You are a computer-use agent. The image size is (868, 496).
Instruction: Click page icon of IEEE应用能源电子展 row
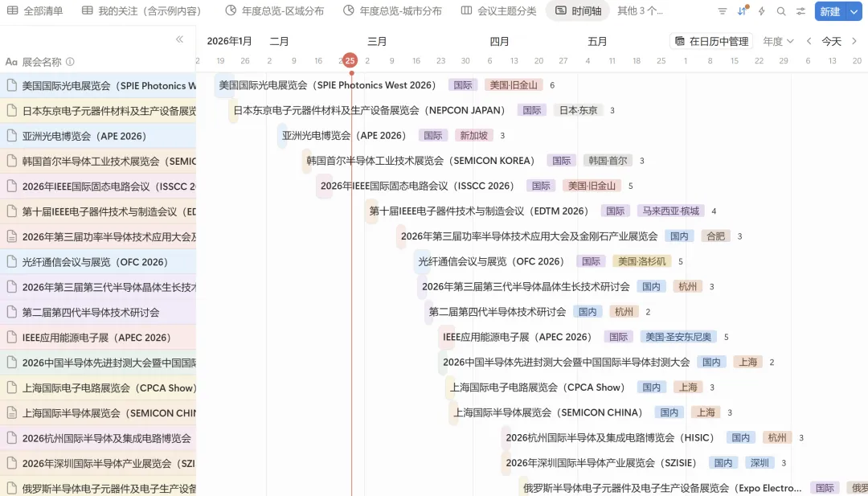(11, 337)
